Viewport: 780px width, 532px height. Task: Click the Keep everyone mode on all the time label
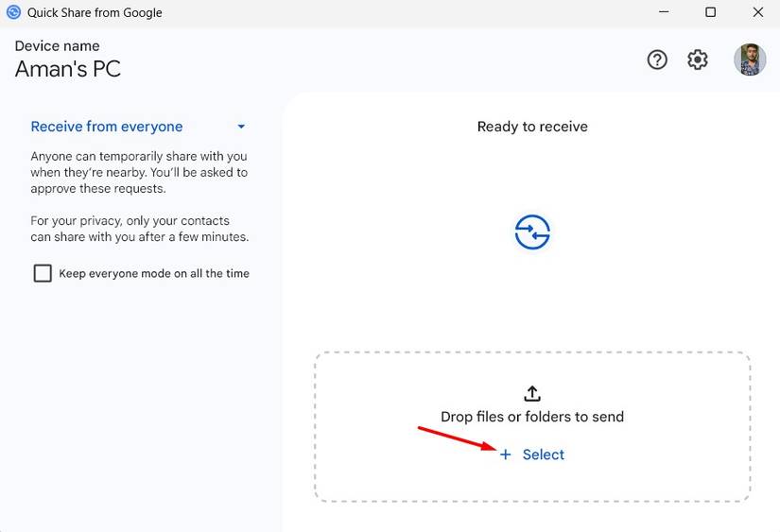[x=154, y=273]
